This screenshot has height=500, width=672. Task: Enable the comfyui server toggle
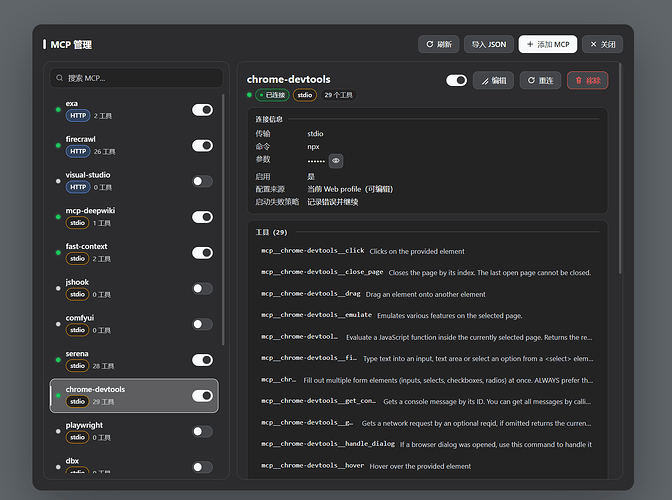click(202, 324)
